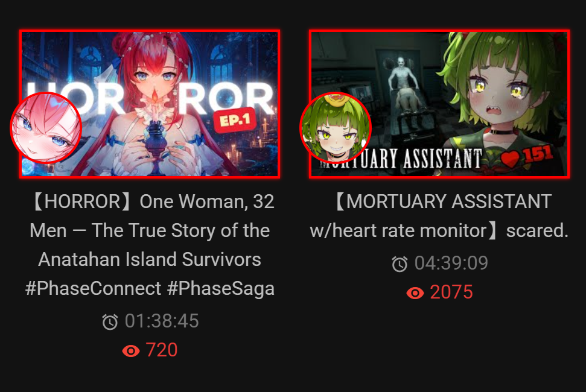The width and height of the screenshot is (586, 392).
Task: Open the MORTUARY ASSISTANT w/heart rate monitor title
Action: [x=439, y=216]
